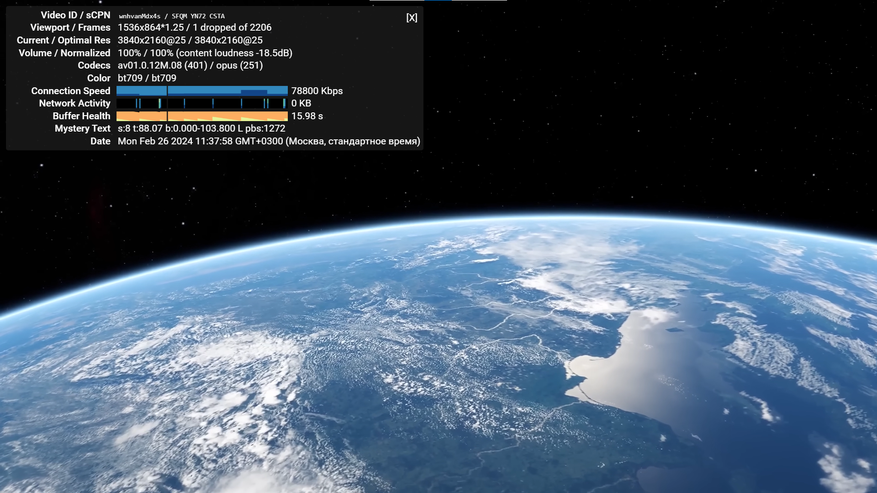This screenshot has width=877, height=493.
Task: Click mystery text value "s:8 t:88.07"
Action: click(140, 128)
